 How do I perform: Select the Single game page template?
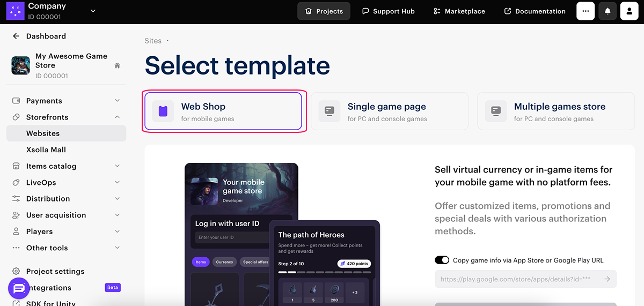point(389,111)
